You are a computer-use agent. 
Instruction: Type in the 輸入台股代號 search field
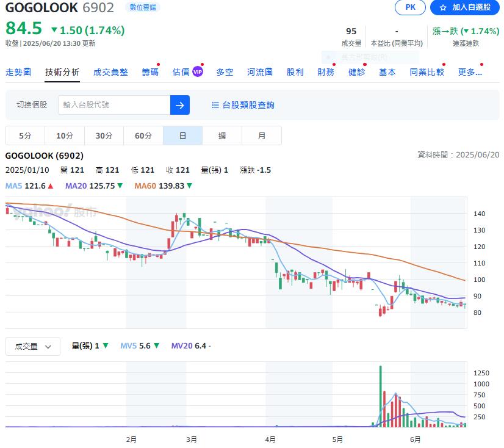113,105
